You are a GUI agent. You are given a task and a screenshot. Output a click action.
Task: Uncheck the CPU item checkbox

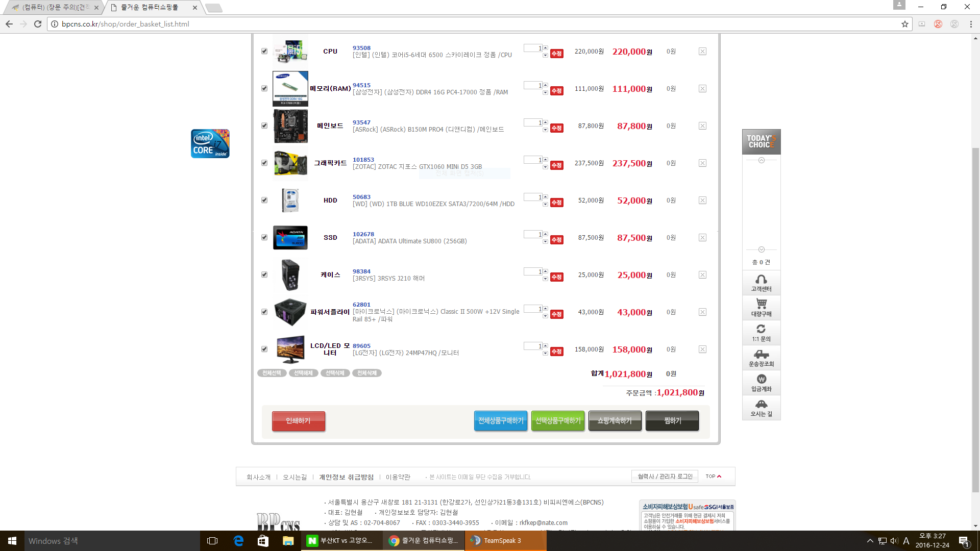(x=264, y=52)
